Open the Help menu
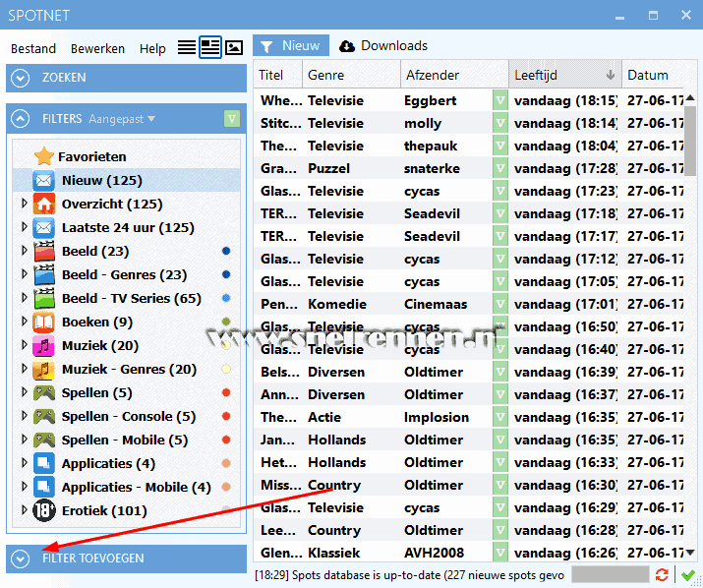Viewport: 703px width, 588px height. [152, 48]
